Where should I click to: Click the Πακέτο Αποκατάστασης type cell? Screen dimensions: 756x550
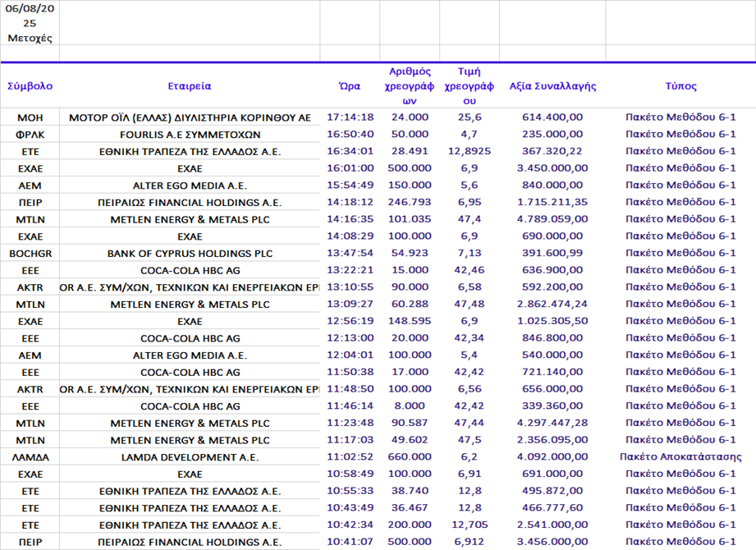(680, 456)
